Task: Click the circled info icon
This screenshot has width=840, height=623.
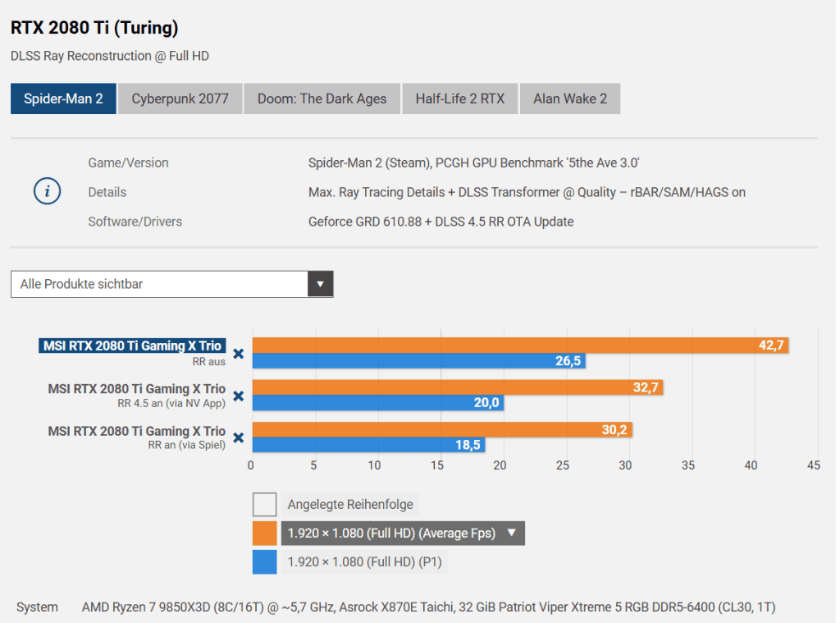Action: (47, 191)
